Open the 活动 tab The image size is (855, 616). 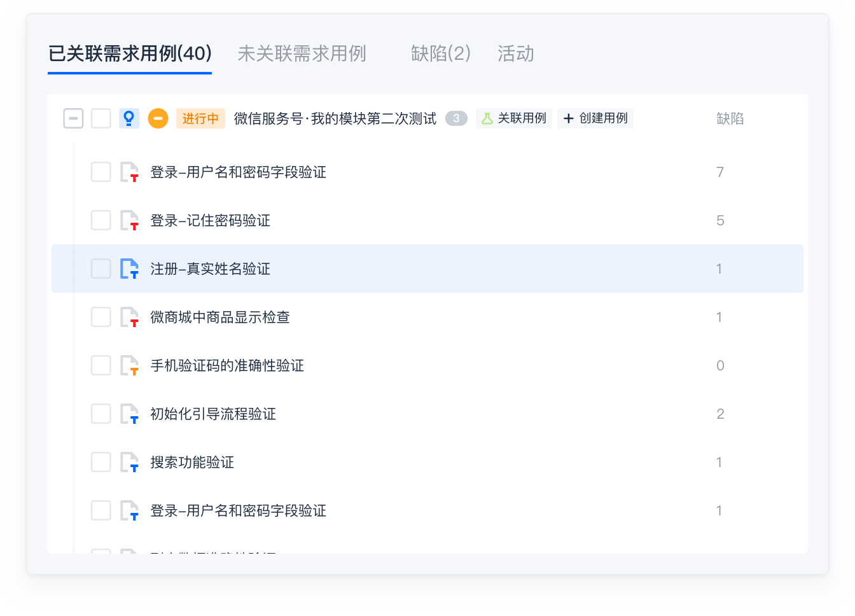[515, 53]
